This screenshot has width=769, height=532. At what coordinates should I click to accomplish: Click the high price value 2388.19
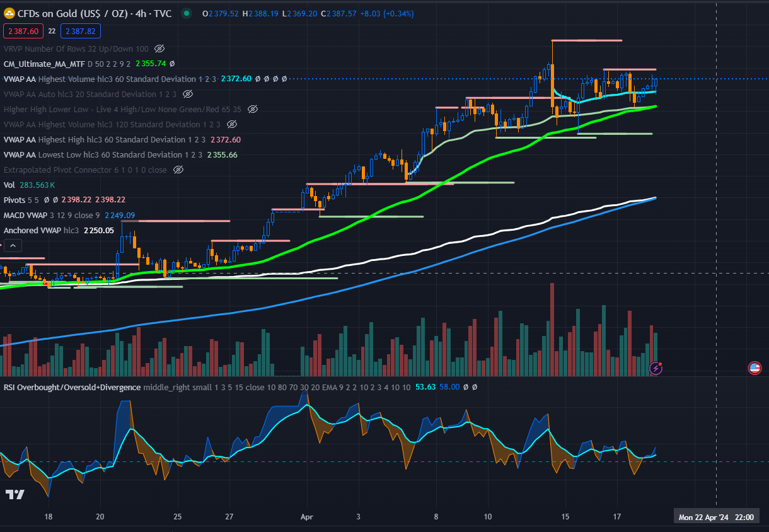pyautogui.click(x=263, y=14)
